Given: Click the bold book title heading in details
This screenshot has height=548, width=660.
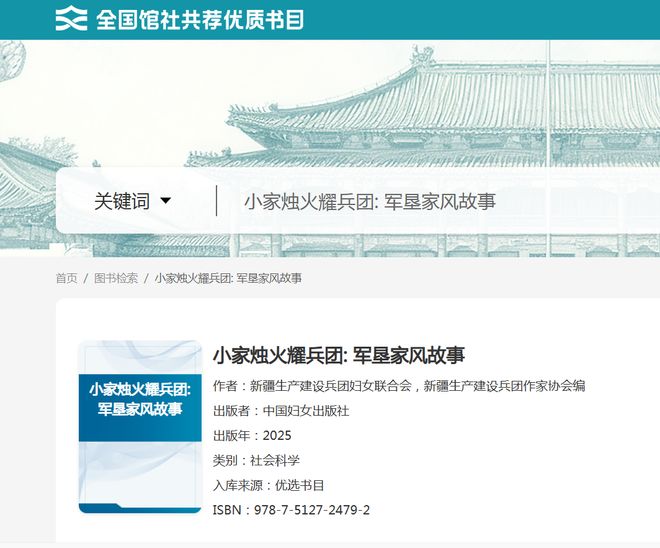Looking at the screenshot, I should (338, 355).
